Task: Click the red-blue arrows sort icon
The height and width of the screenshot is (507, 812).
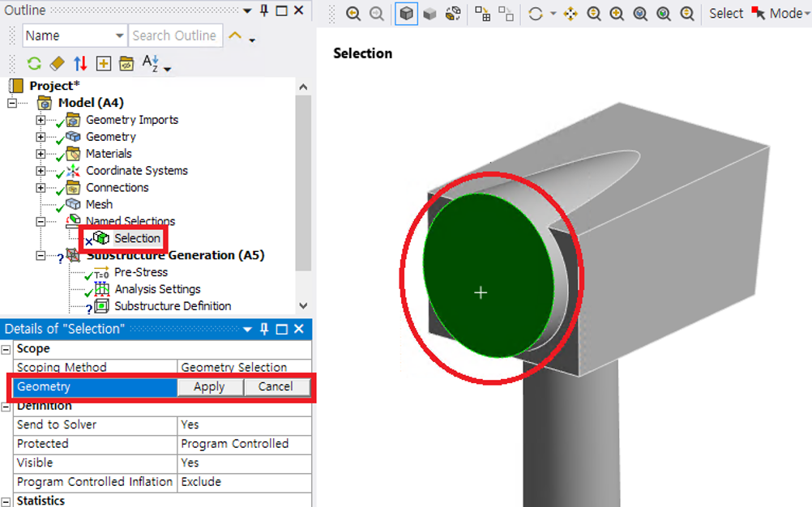Action: pos(80,63)
